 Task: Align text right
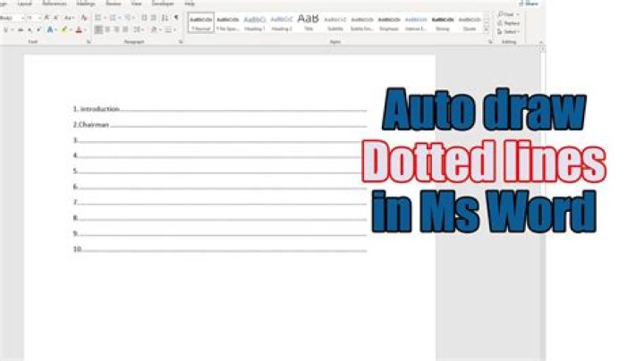pos(116,29)
